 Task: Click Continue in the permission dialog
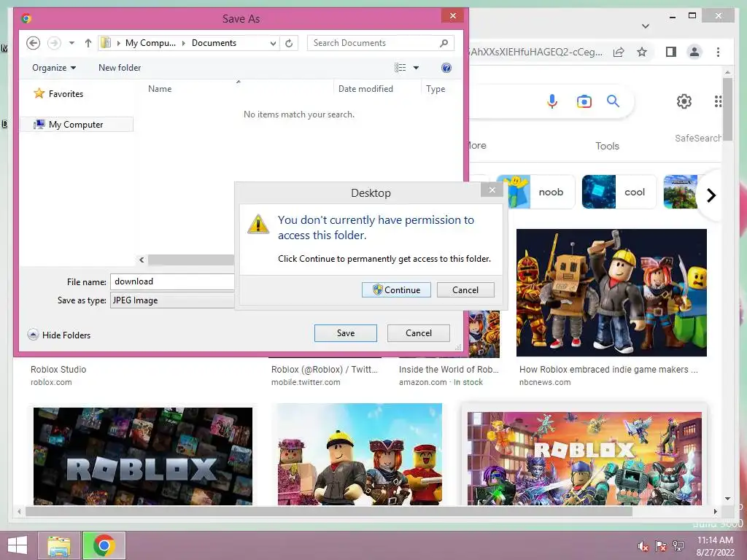click(x=396, y=289)
